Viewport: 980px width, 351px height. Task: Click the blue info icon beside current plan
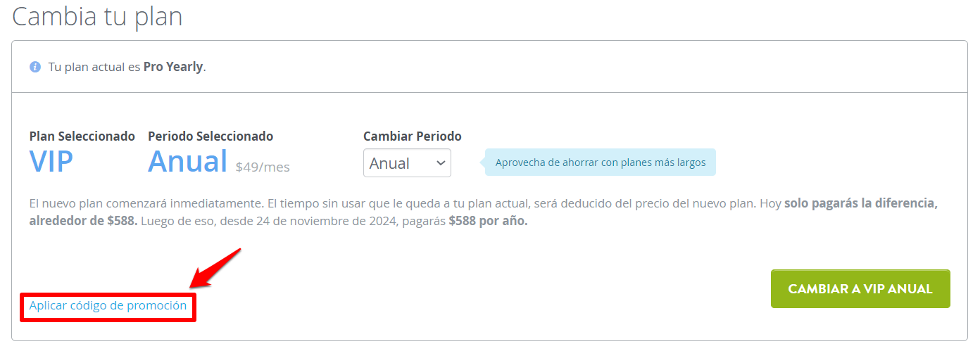coord(34,68)
